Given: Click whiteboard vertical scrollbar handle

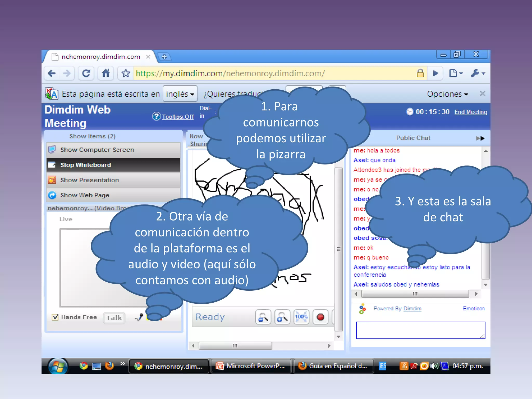Looking at the screenshot, I should [338, 249].
